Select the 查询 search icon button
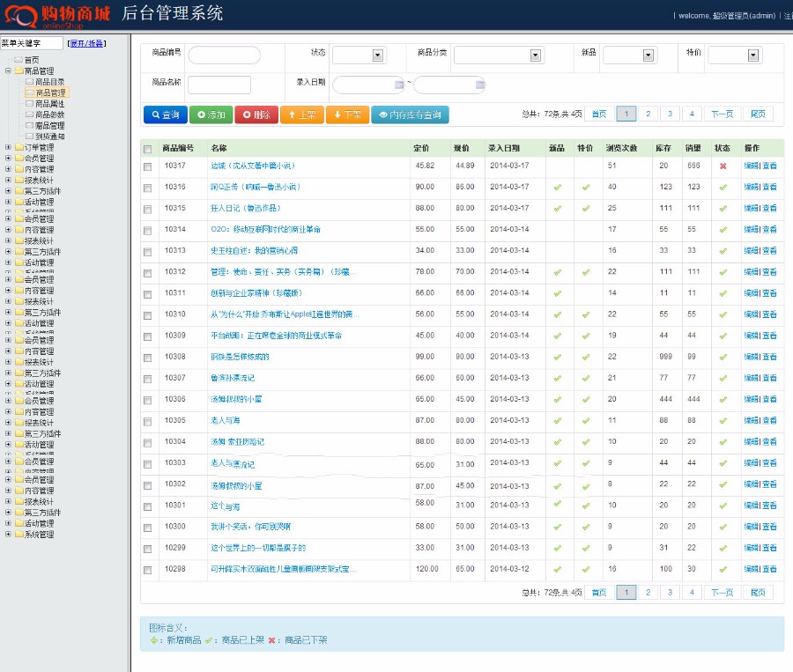Screen dimensions: 793x672 point(167,115)
